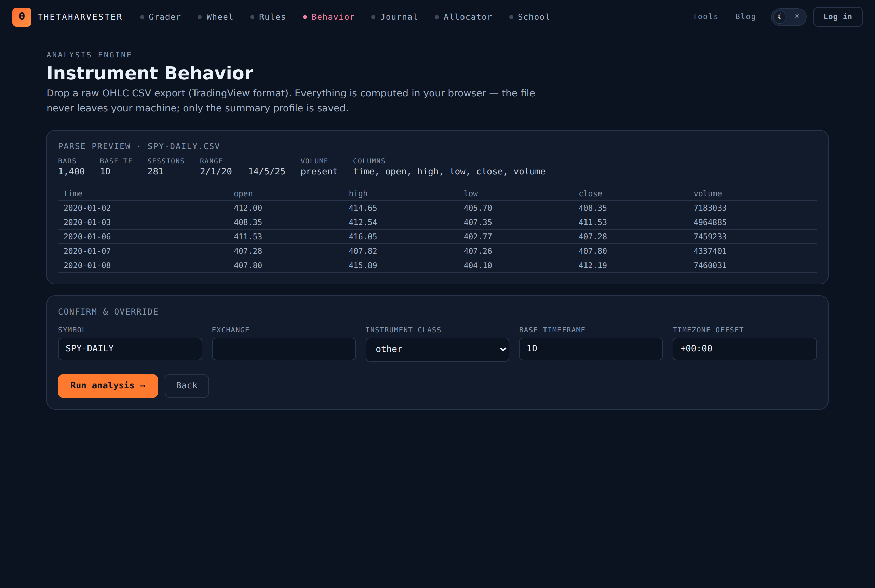Edit the Base Timeframe field 1D

pos(591,349)
